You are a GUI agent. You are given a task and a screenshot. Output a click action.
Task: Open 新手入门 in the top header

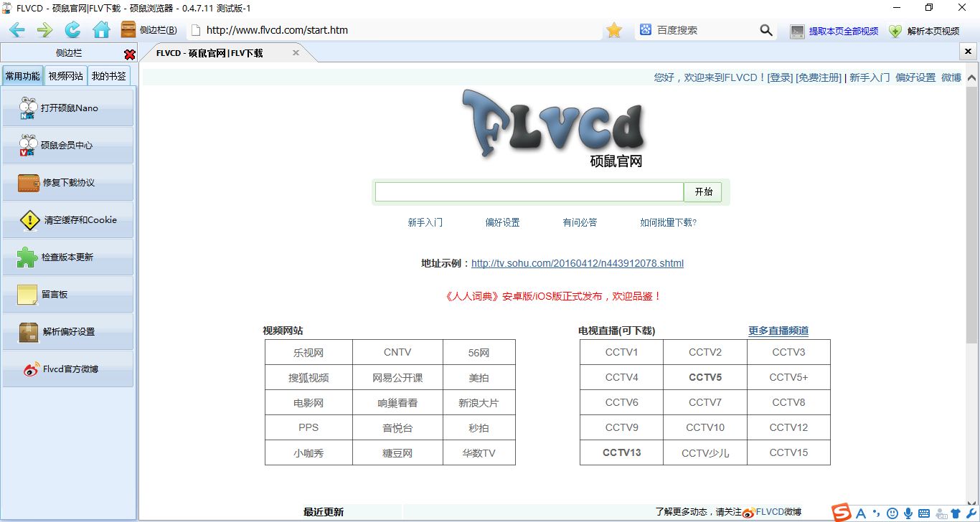[x=870, y=77]
